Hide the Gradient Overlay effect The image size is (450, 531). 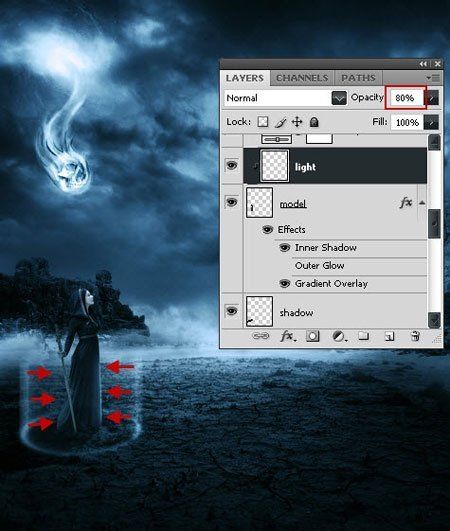[x=284, y=283]
